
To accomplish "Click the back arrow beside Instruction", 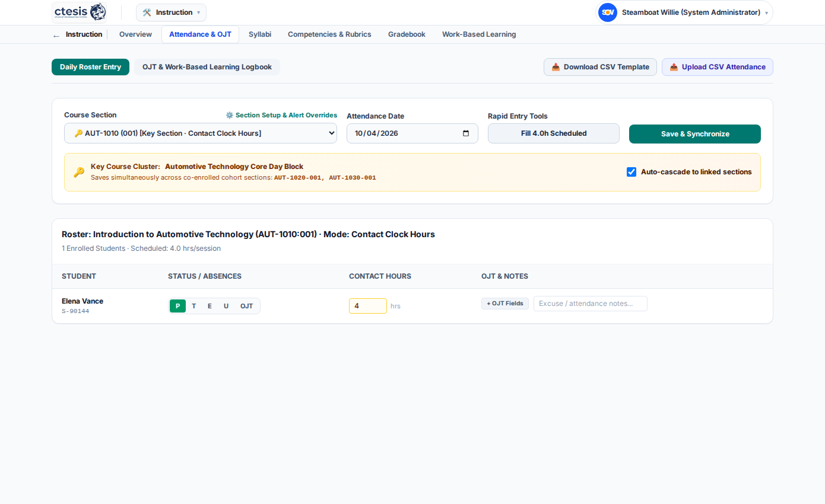I will (56, 35).
